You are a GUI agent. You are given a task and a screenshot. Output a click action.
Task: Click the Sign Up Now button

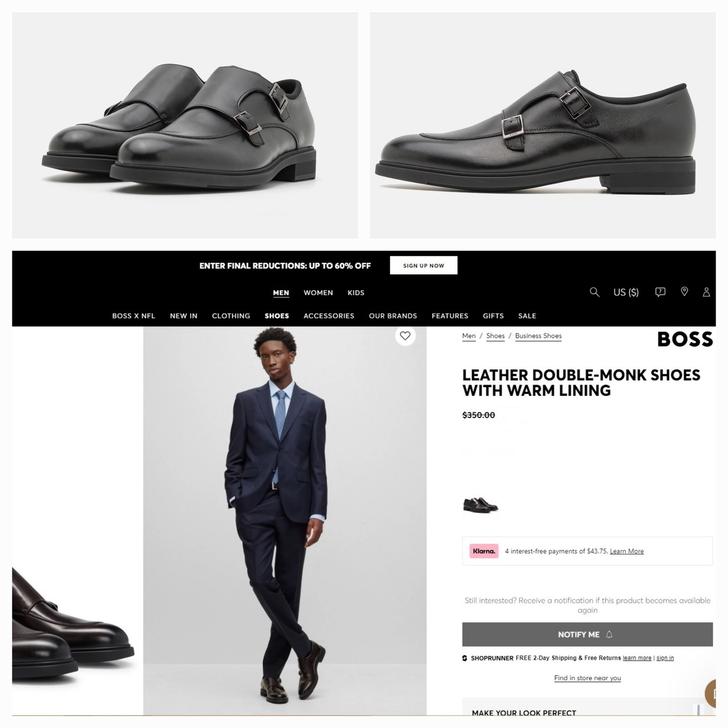click(424, 266)
